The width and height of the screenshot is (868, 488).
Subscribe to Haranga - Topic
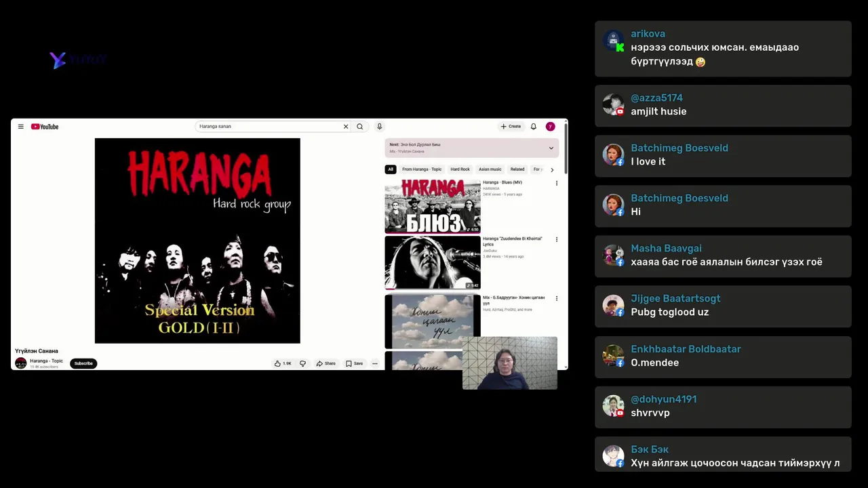pyautogui.click(x=83, y=363)
